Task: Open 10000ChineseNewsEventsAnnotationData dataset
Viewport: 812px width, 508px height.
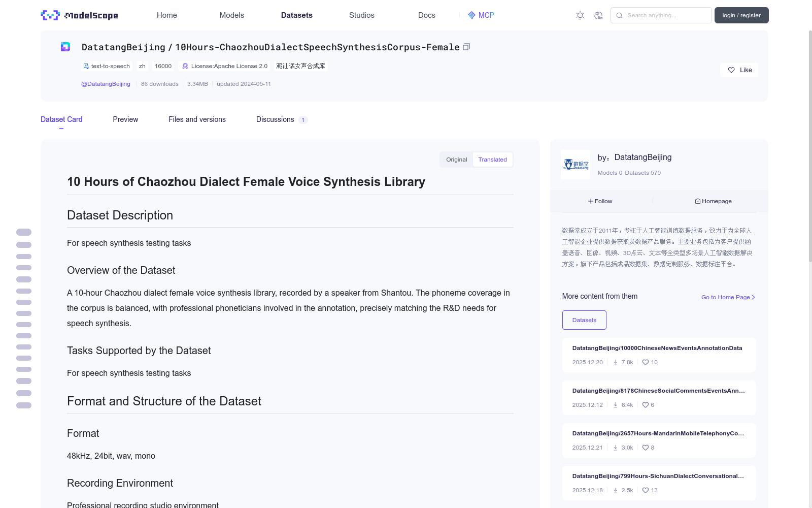Action: [657, 348]
